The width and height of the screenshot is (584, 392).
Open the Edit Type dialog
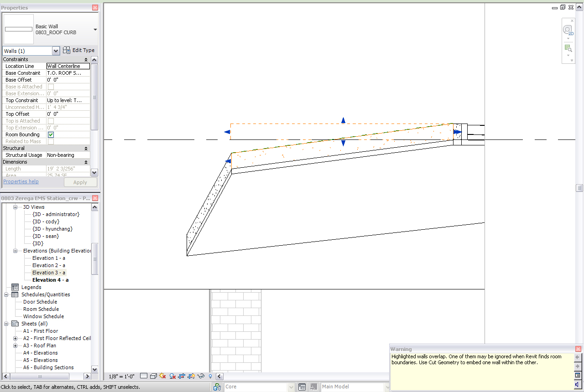pos(78,51)
